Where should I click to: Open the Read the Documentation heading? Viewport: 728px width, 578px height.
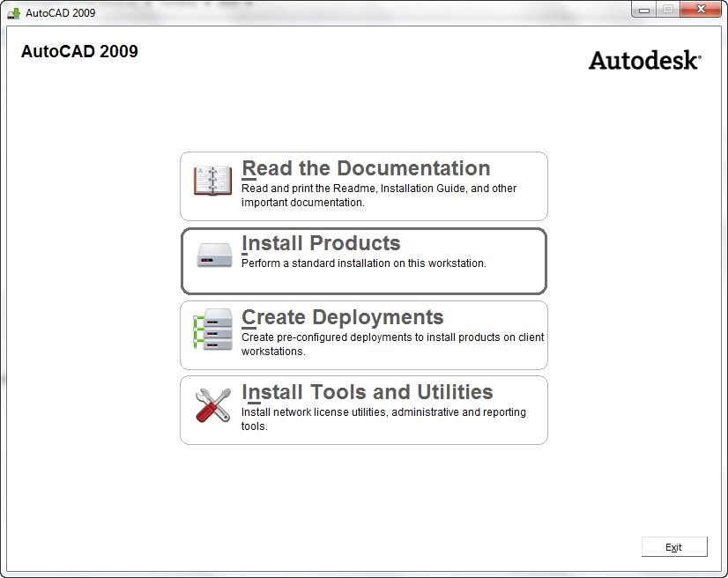click(366, 168)
